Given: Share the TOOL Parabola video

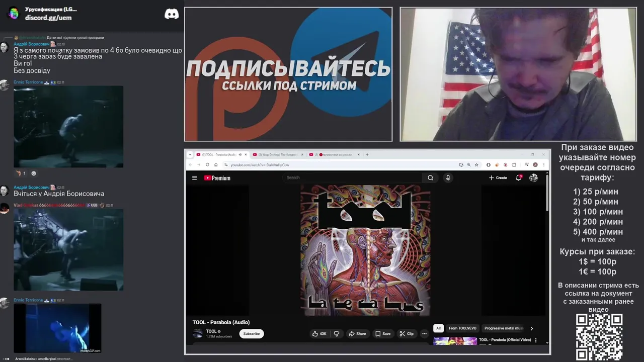Looking at the screenshot, I should 357,333.
